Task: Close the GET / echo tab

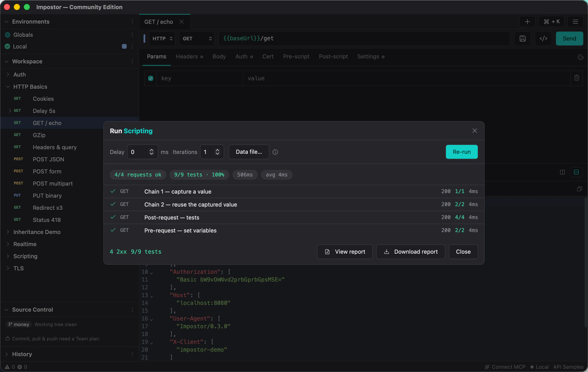Action: tap(182, 22)
